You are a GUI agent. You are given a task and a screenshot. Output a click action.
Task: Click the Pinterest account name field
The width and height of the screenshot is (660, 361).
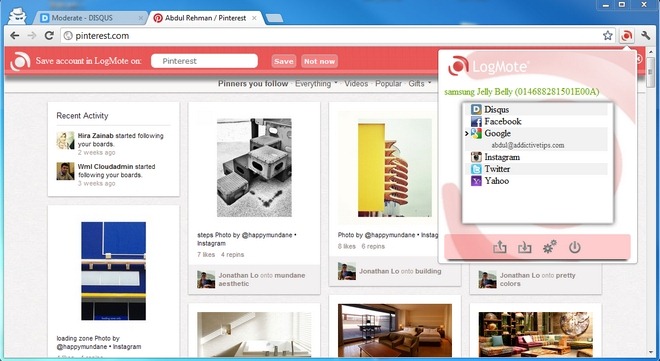click(x=205, y=61)
